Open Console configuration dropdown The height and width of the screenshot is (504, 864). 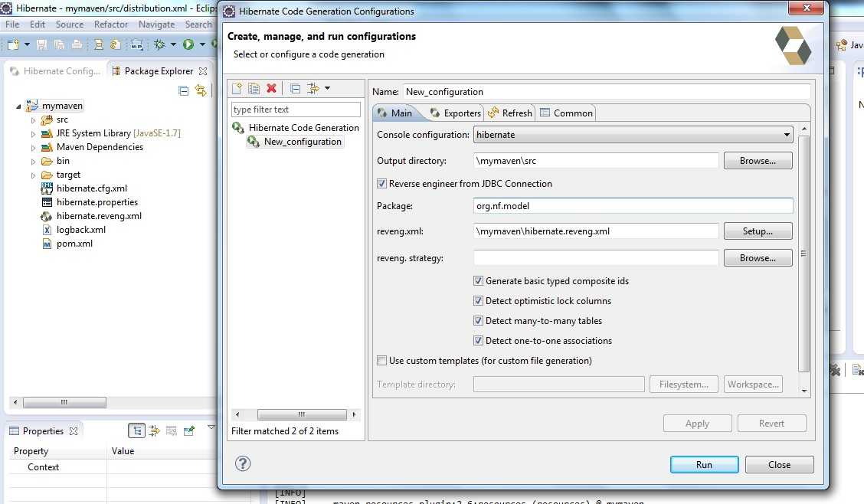coord(633,134)
